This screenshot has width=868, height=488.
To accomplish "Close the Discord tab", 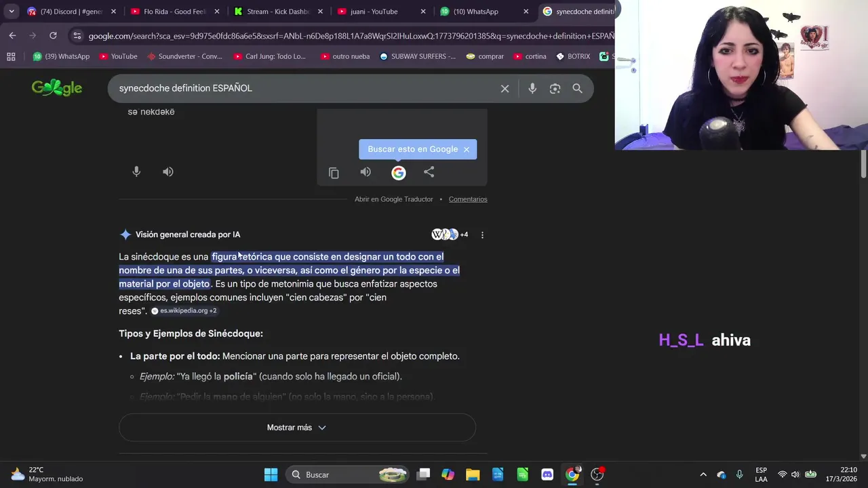I will (x=113, y=12).
